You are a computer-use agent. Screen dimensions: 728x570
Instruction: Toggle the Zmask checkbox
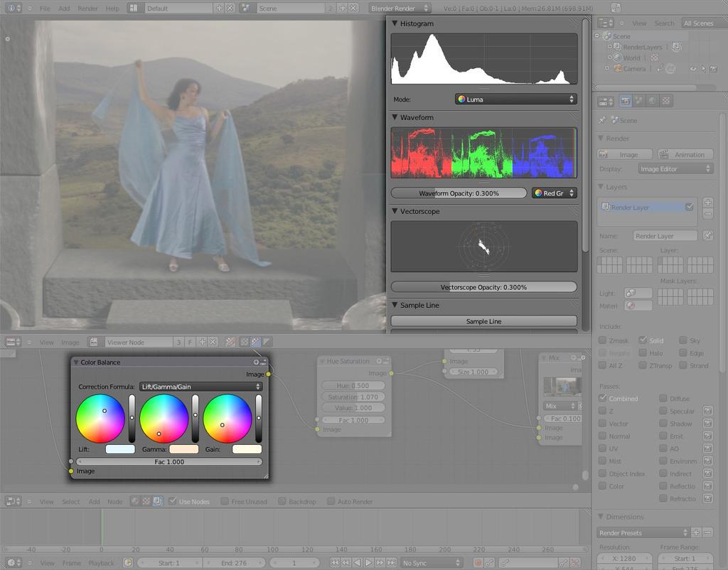[602, 340]
